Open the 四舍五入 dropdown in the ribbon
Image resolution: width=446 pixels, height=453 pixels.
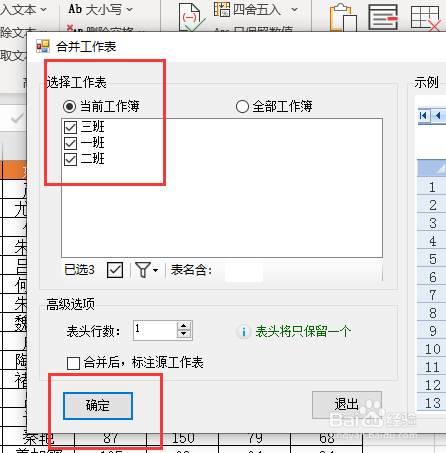coord(294,9)
